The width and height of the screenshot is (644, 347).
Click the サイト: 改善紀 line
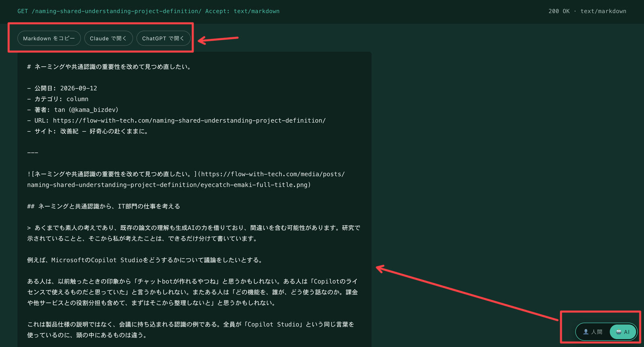pyautogui.click(x=88, y=131)
